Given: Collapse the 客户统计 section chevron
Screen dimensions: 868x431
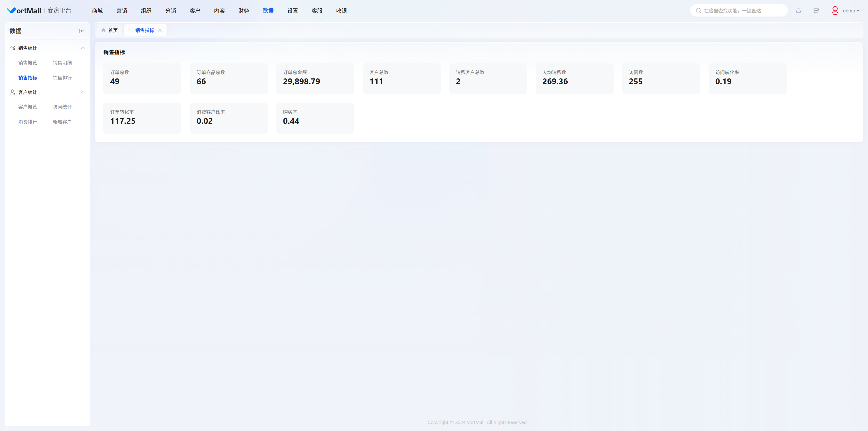Looking at the screenshot, I should click(x=83, y=92).
